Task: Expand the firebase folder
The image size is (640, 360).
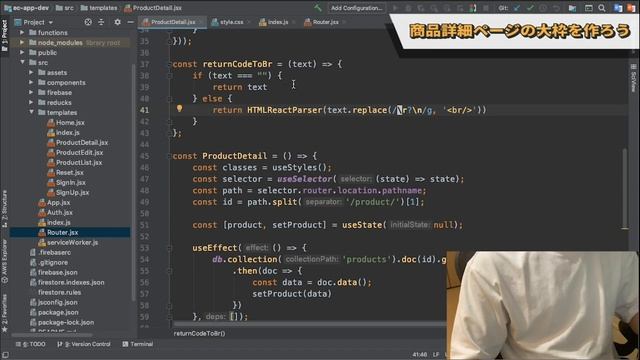Action: [31, 92]
